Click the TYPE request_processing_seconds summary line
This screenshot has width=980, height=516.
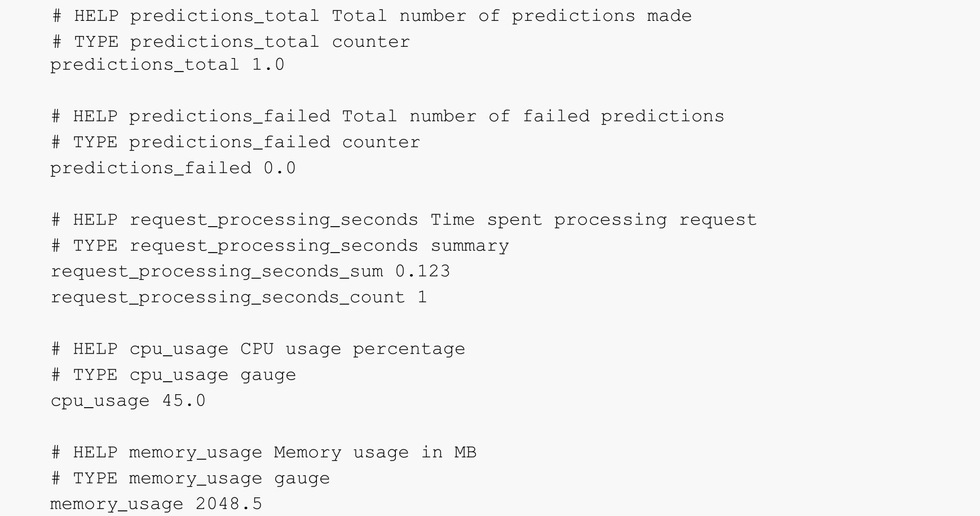click(x=280, y=246)
